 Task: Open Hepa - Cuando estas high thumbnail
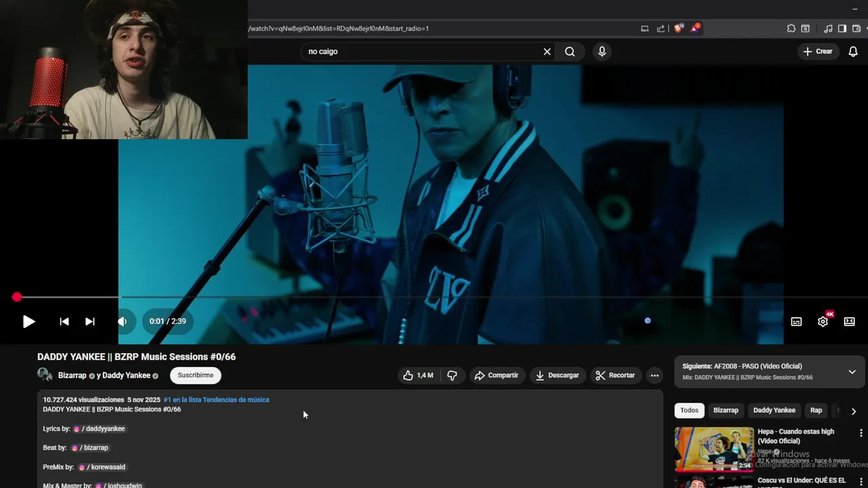tap(714, 449)
